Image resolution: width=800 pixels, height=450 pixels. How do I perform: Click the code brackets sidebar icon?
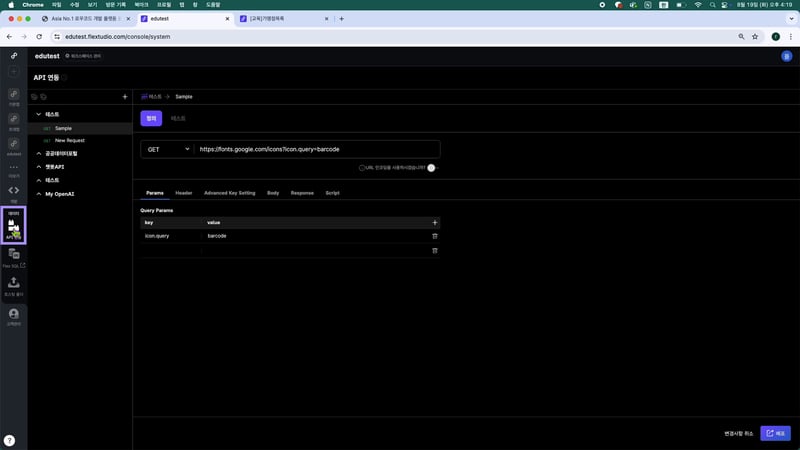point(14,190)
